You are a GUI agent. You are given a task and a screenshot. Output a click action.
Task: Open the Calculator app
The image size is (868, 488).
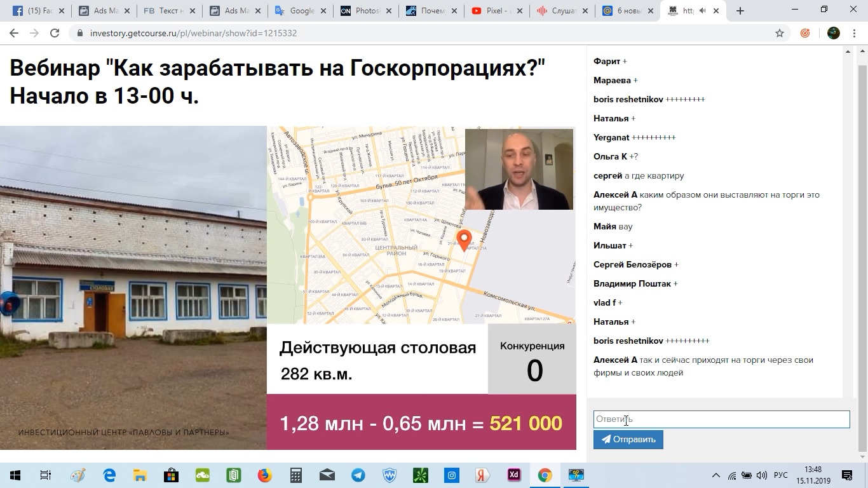point(295,475)
